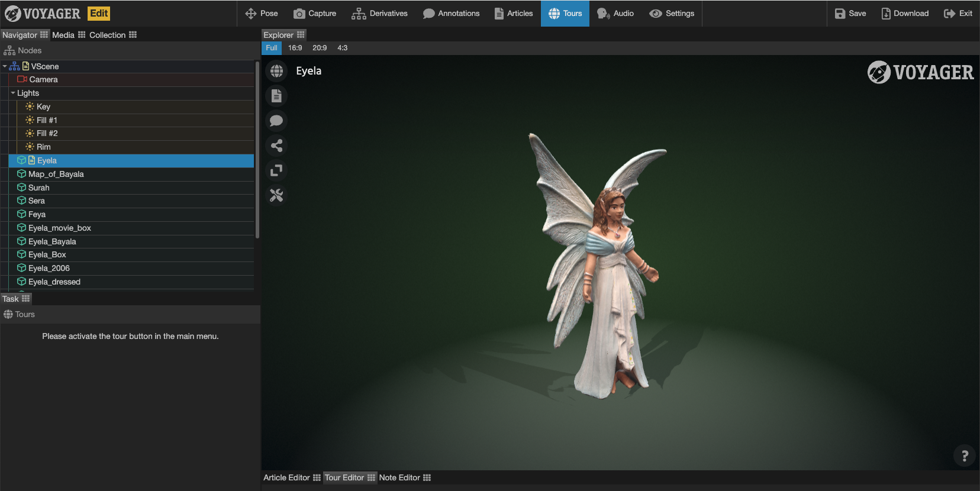Image resolution: width=980 pixels, height=491 pixels.
Task: Open the article reader document icon
Action: (x=276, y=96)
